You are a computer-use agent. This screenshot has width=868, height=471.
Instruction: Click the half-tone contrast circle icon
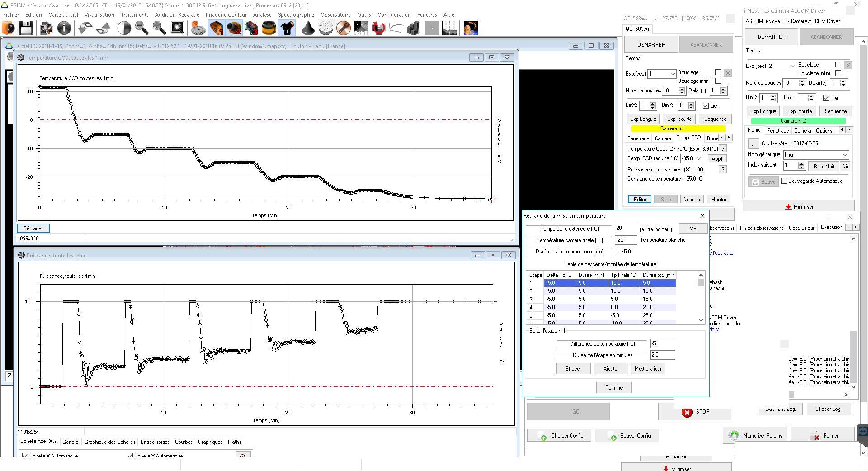tap(124, 29)
